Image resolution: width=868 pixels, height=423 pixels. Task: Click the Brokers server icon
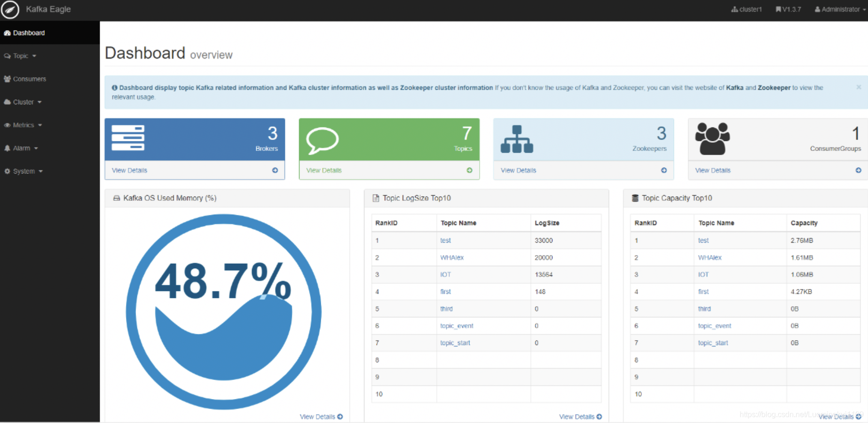pos(128,138)
